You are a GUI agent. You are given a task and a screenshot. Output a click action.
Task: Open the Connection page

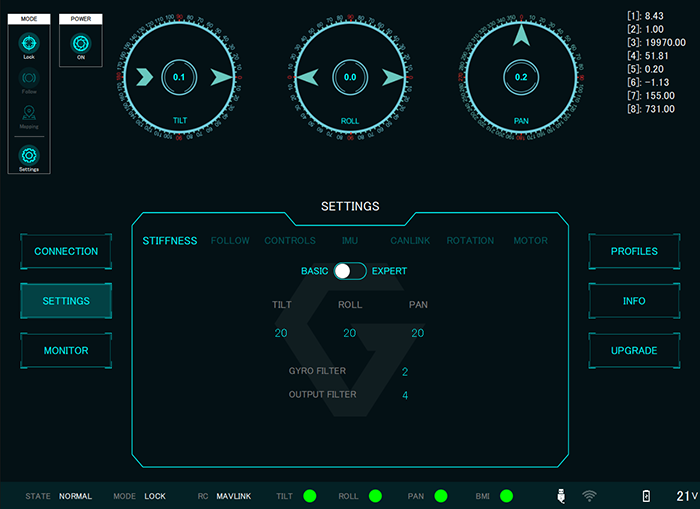[x=66, y=251]
